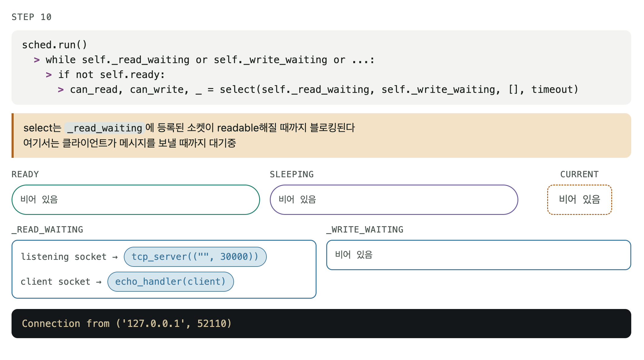
Task: Click the arrow marker before 'can_read'
Action: pos(61,90)
